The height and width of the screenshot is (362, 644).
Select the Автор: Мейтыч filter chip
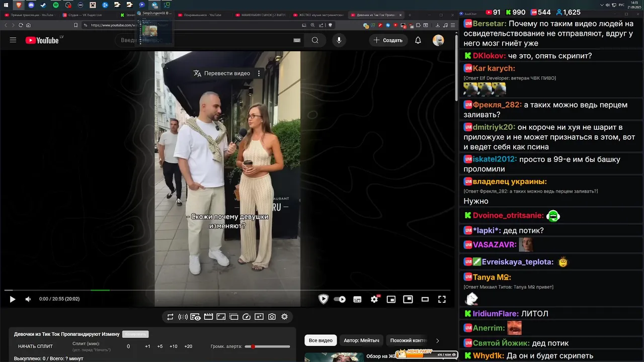(x=361, y=340)
